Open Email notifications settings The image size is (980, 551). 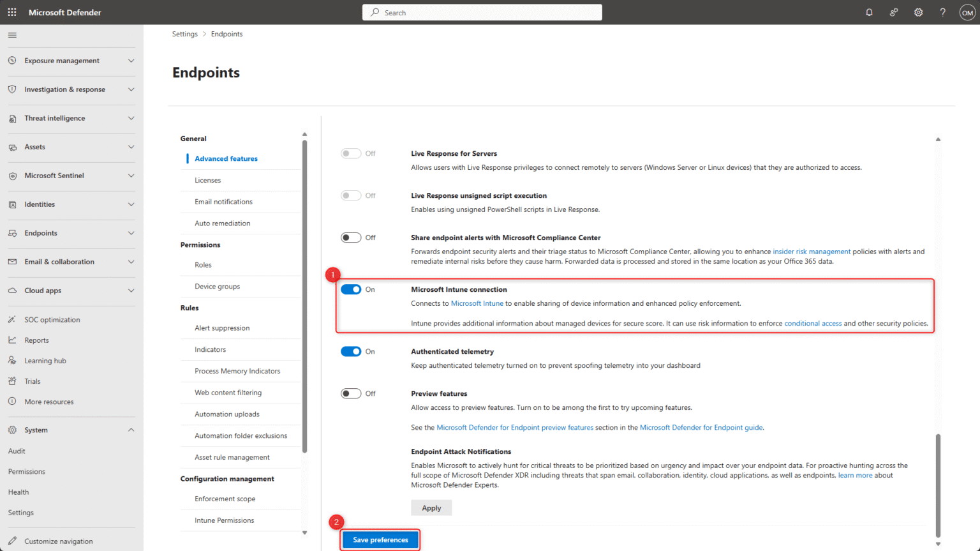coord(224,202)
